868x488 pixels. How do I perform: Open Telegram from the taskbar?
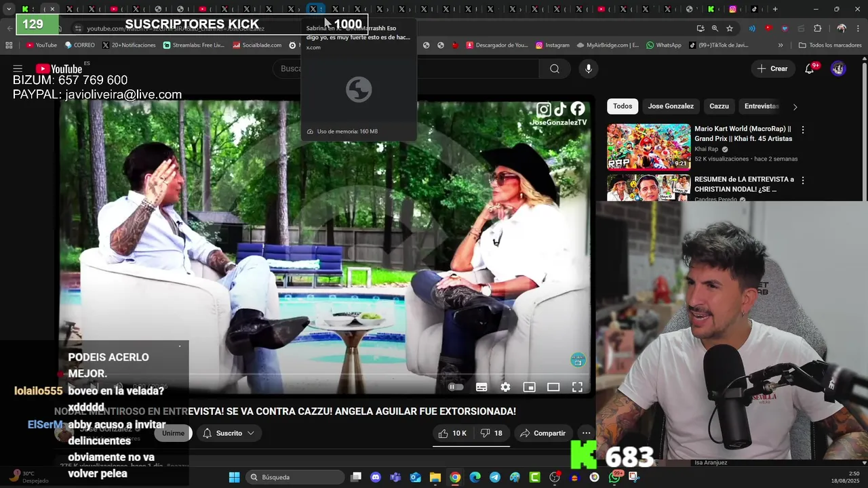tap(494, 477)
